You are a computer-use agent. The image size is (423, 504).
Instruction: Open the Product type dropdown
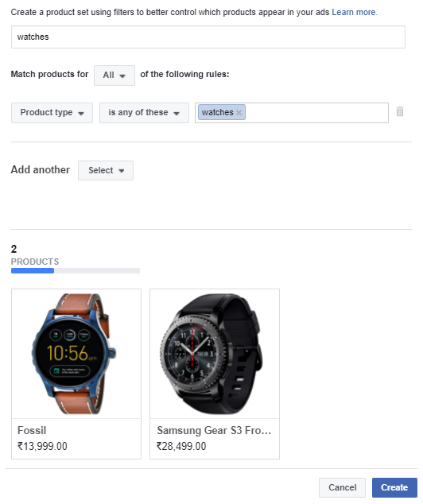52,113
